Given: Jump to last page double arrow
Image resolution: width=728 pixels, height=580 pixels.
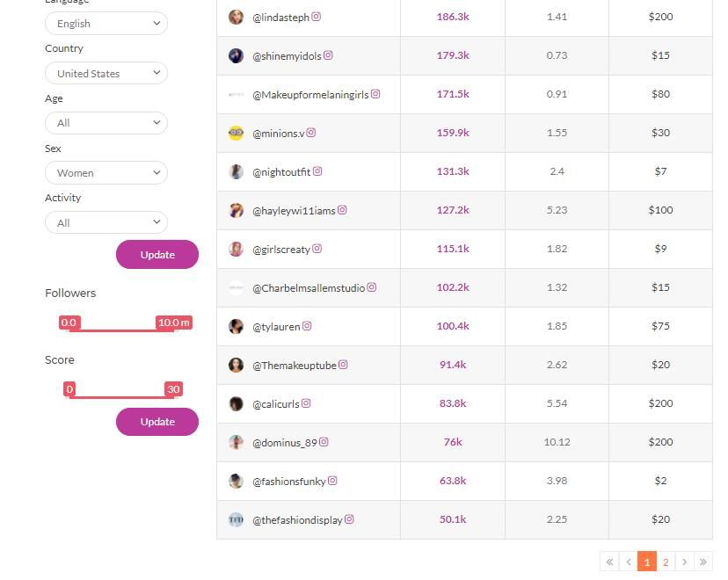Looking at the screenshot, I should pos(703,562).
